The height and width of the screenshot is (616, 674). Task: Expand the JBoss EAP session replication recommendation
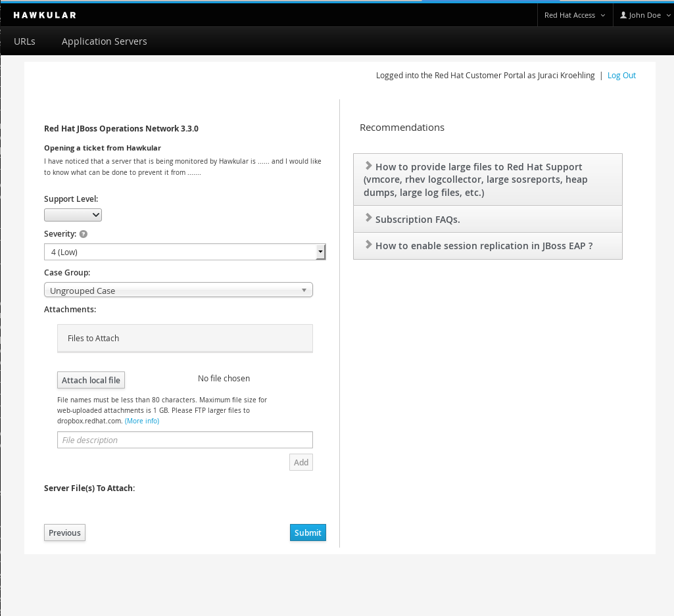coord(487,246)
